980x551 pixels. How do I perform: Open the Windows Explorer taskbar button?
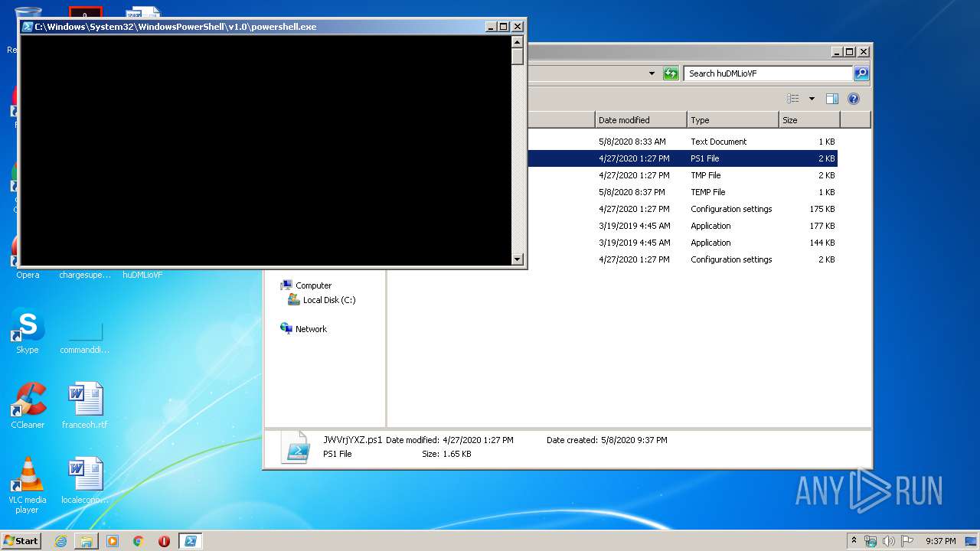tap(87, 541)
